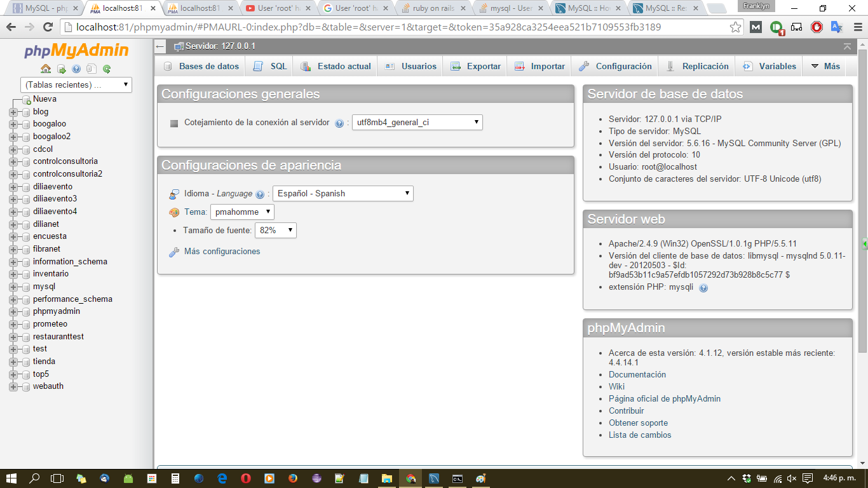Open the Tablas recientes dropdown

[76, 85]
